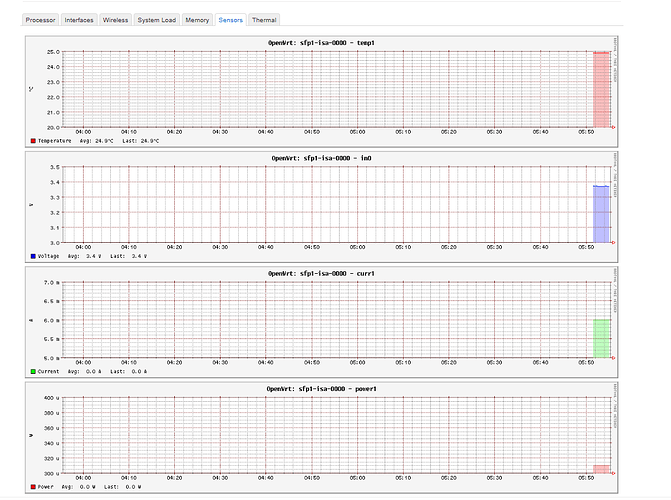Click the 04:30 marker on power1 graph
The width and height of the screenshot is (671, 500).
220,480
